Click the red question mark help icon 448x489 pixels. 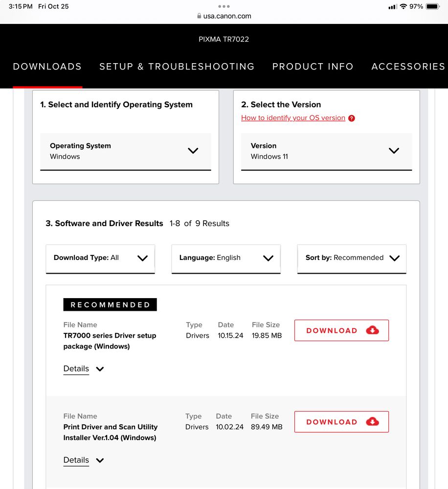tap(352, 118)
